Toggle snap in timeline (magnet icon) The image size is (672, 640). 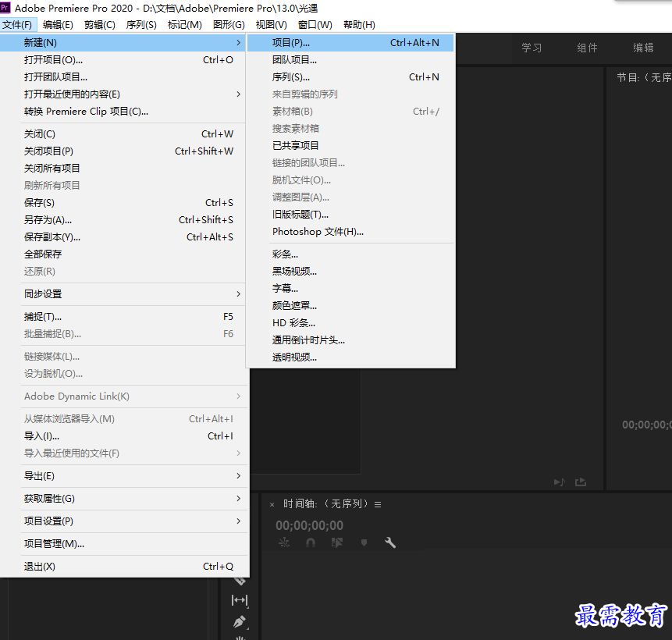[x=311, y=542]
